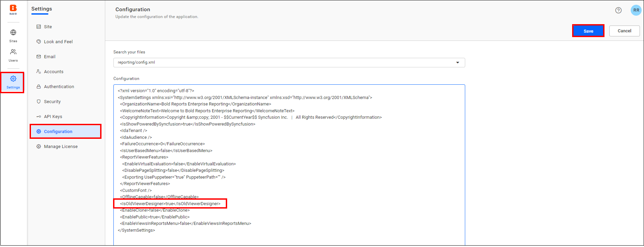
Task: Open Security settings
Action: tap(66, 101)
